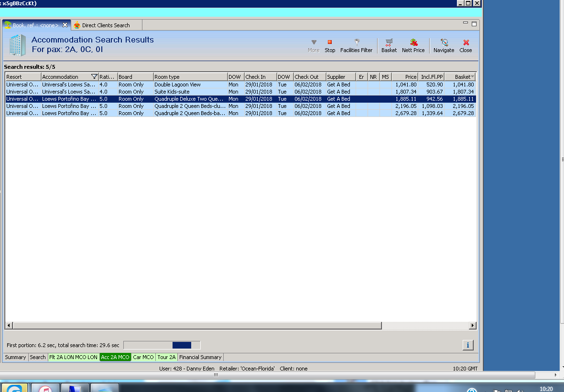The height and width of the screenshot is (392, 564).
Task: Maximize the editor panel view
Action: click(474, 24)
